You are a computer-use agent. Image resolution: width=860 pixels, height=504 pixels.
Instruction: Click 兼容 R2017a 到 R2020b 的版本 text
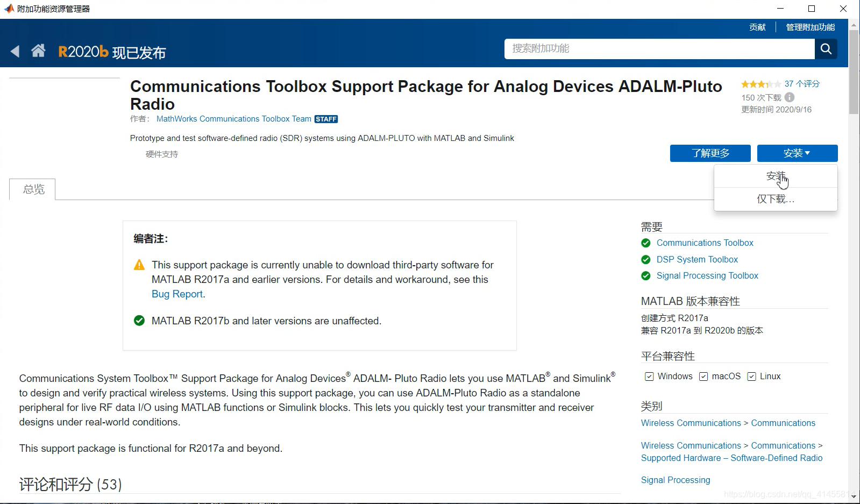pos(702,331)
